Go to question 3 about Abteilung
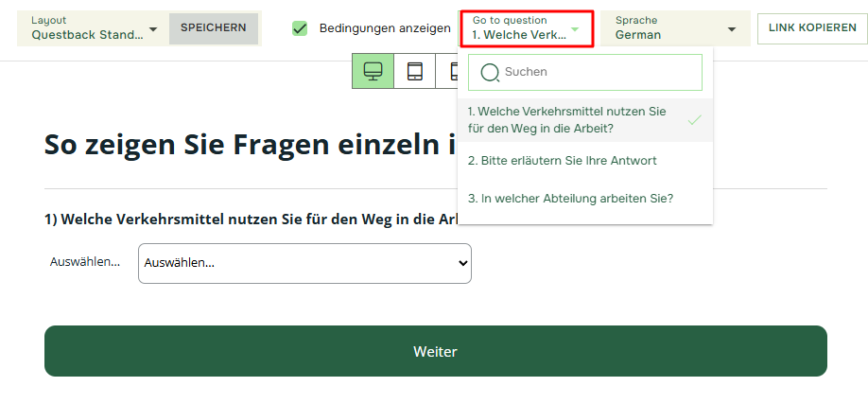The height and width of the screenshot is (404, 868). [570, 199]
